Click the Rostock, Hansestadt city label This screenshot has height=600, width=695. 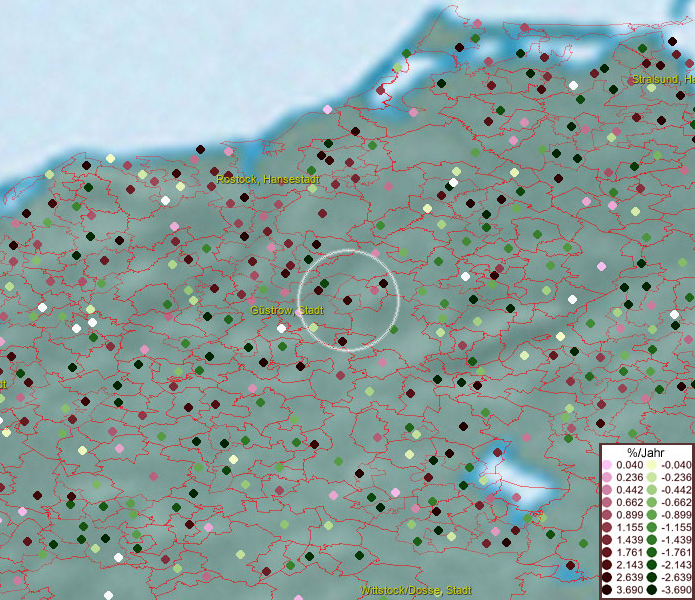pyautogui.click(x=268, y=179)
